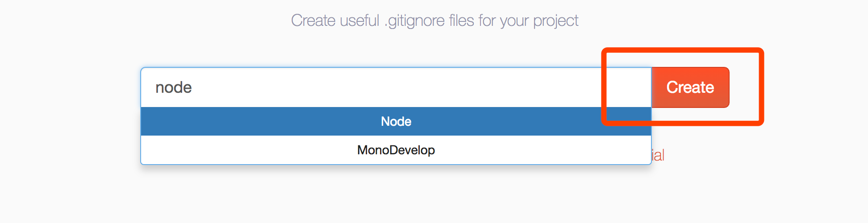Click the orange Create button
Viewport: 868px width, 223px height.
690,87
